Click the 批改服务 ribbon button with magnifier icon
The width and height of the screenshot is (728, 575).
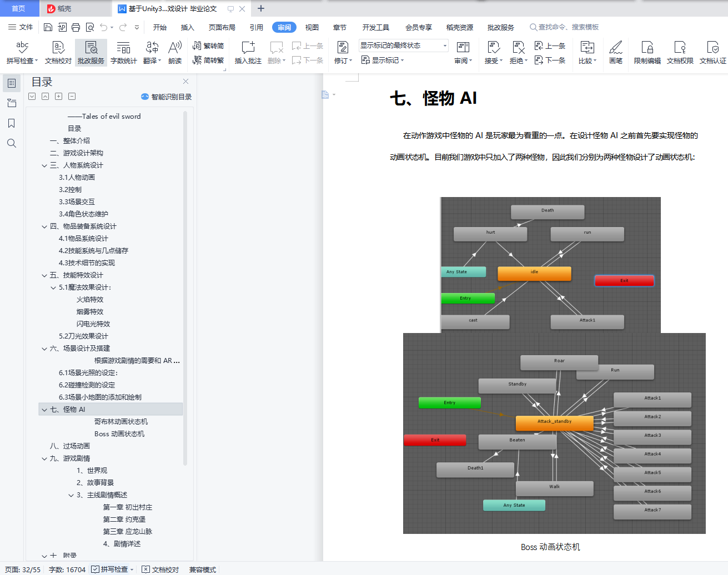coord(91,53)
